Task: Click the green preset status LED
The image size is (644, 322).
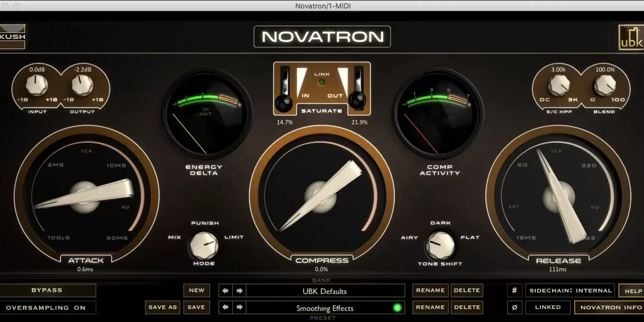Action: [x=397, y=308]
